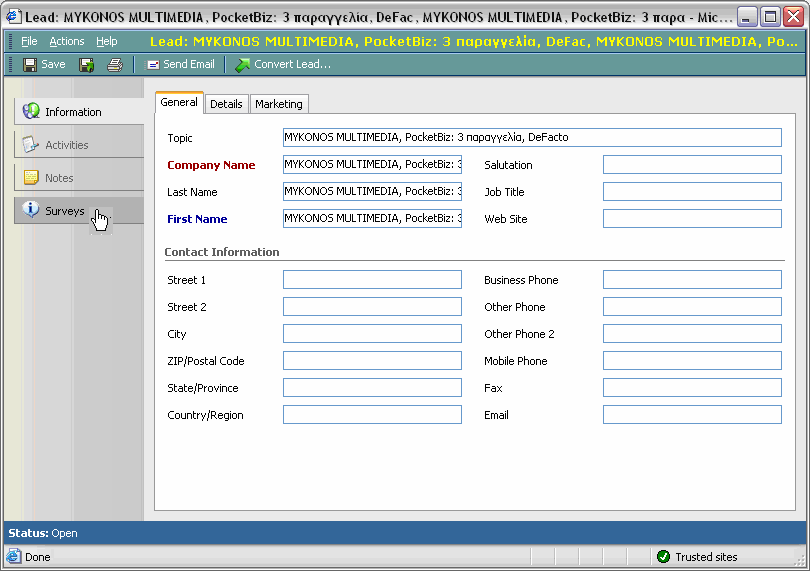Click the Send Email button label
810x571 pixels.
click(x=189, y=65)
